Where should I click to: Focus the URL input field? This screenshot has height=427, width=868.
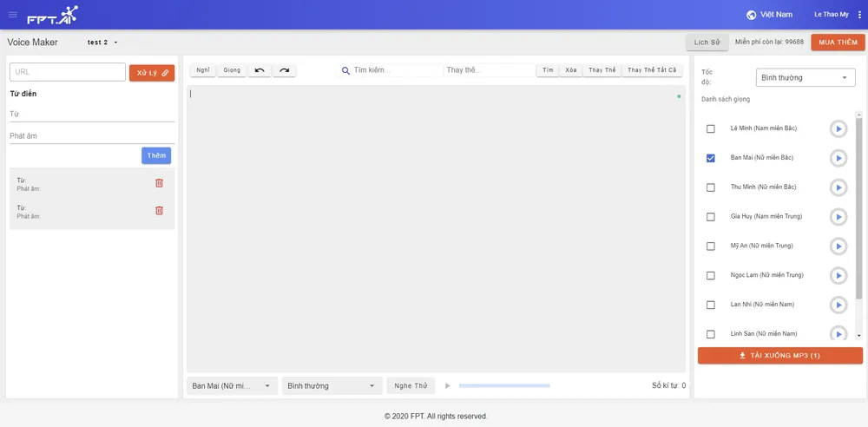[68, 72]
